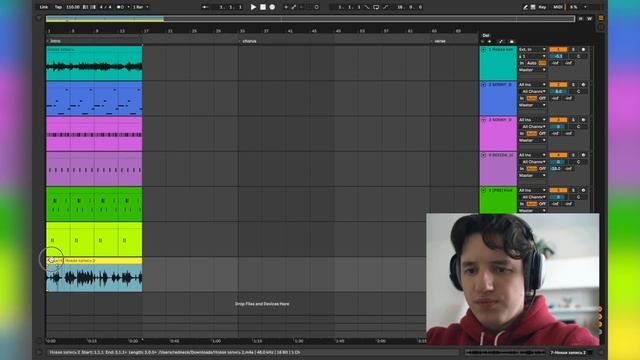Solo track 2 blue
The height and width of the screenshot is (360, 640).
click(x=573, y=84)
